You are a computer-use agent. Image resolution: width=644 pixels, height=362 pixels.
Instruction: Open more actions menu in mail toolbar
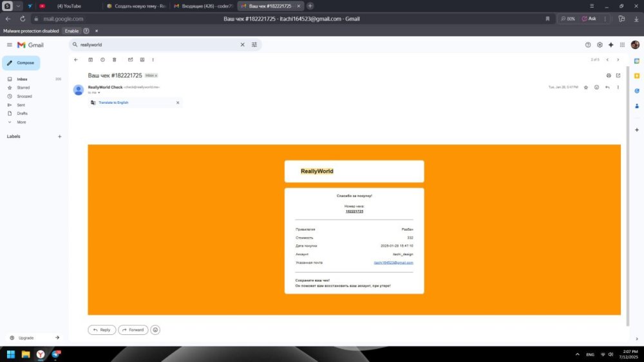click(x=153, y=59)
